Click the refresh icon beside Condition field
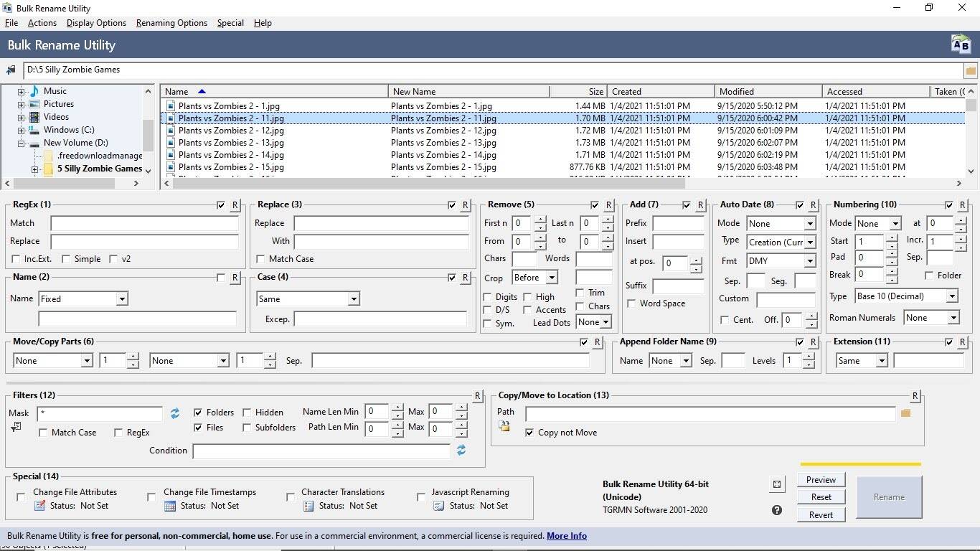The height and width of the screenshot is (551, 980). (461, 450)
